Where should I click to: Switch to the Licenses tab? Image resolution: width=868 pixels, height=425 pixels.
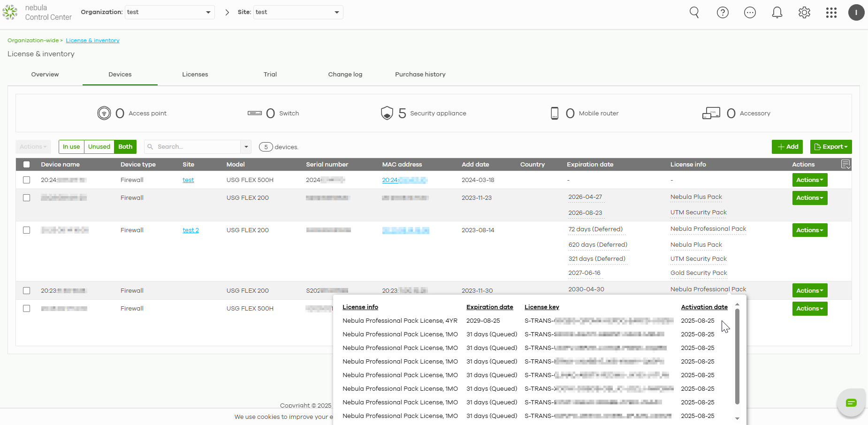(195, 75)
